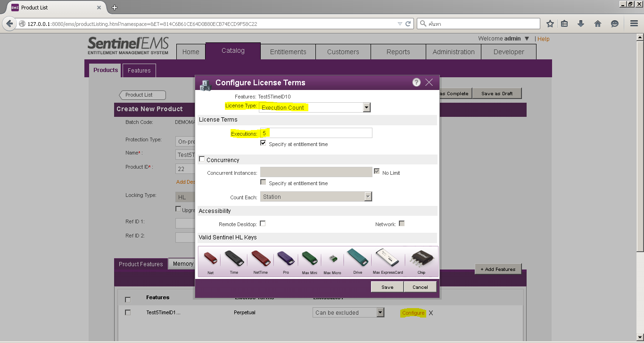
Task: Select the Drive HL key icon
Action: 357,258
